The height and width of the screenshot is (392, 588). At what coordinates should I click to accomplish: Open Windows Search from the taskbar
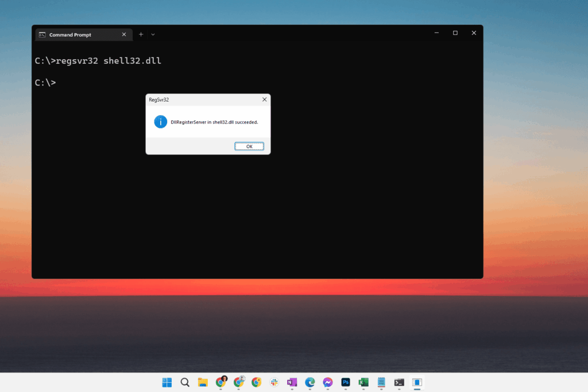point(185,382)
